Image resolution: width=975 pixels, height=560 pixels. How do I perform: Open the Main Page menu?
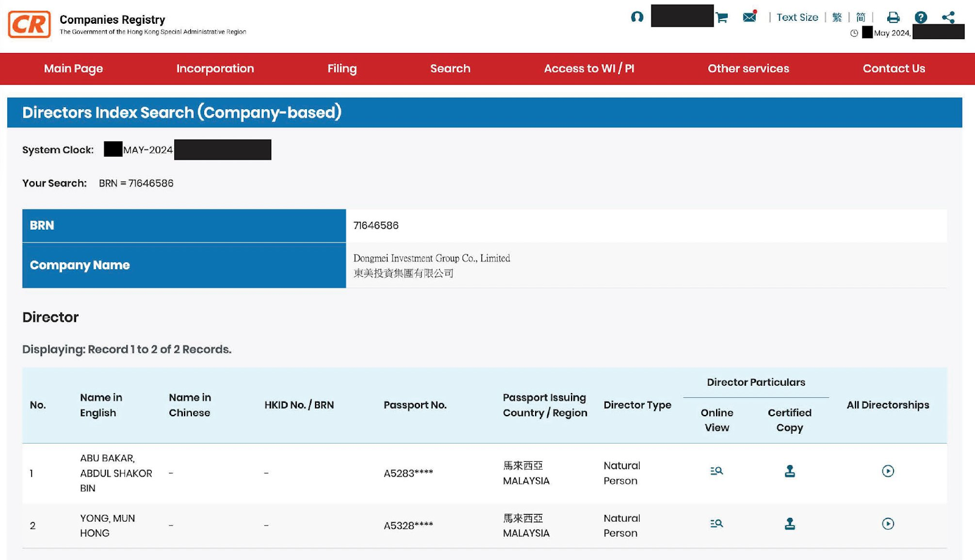(x=73, y=68)
